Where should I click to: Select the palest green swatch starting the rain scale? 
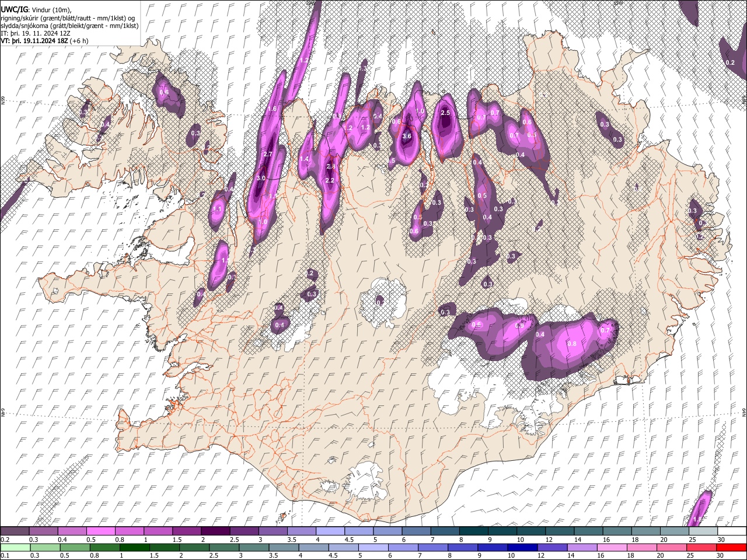16,547
